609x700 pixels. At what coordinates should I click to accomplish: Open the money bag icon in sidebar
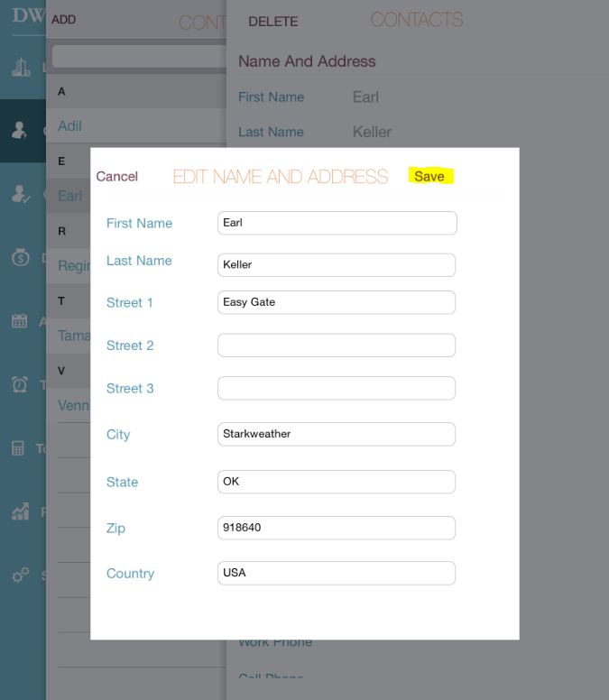coord(21,257)
